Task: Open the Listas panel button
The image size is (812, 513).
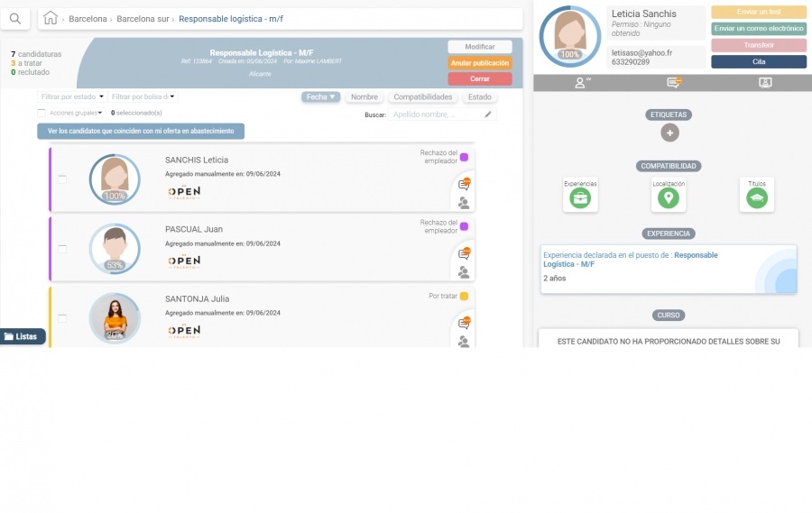Action: (x=23, y=336)
